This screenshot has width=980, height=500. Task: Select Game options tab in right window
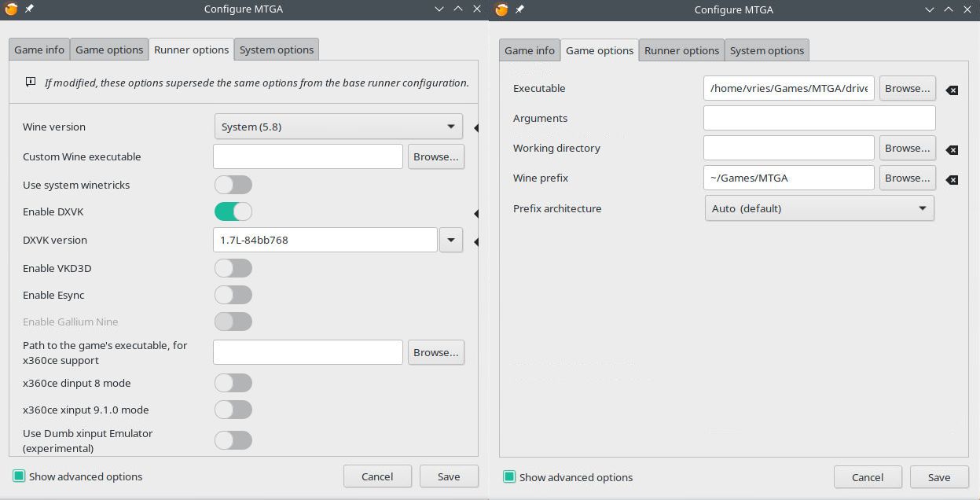[600, 50]
